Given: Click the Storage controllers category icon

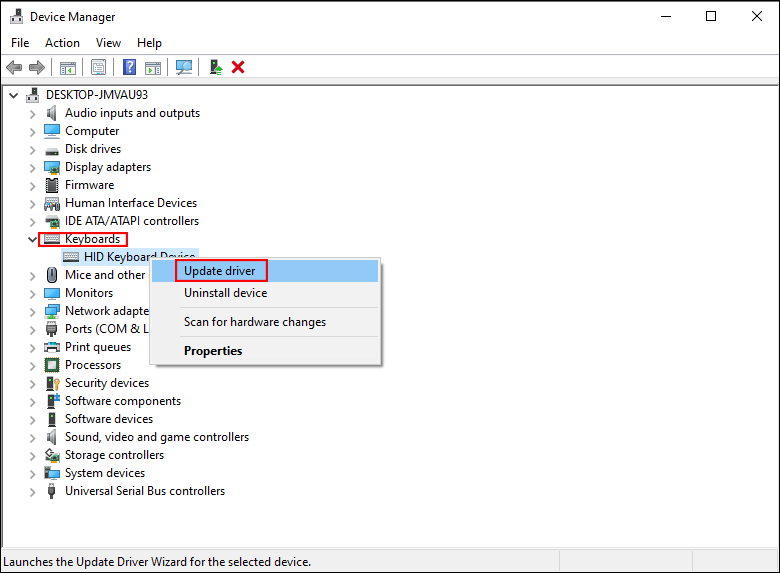Looking at the screenshot, I should 52,455.
